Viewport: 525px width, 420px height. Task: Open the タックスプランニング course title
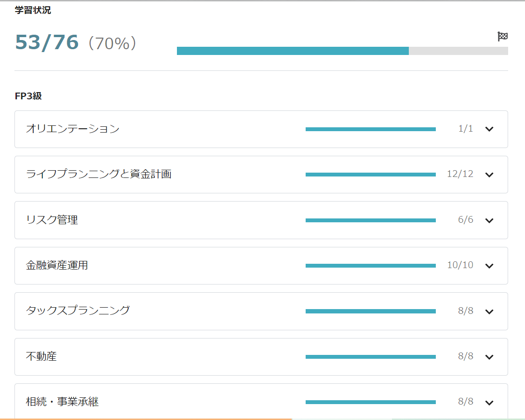[x=78, y=311]
